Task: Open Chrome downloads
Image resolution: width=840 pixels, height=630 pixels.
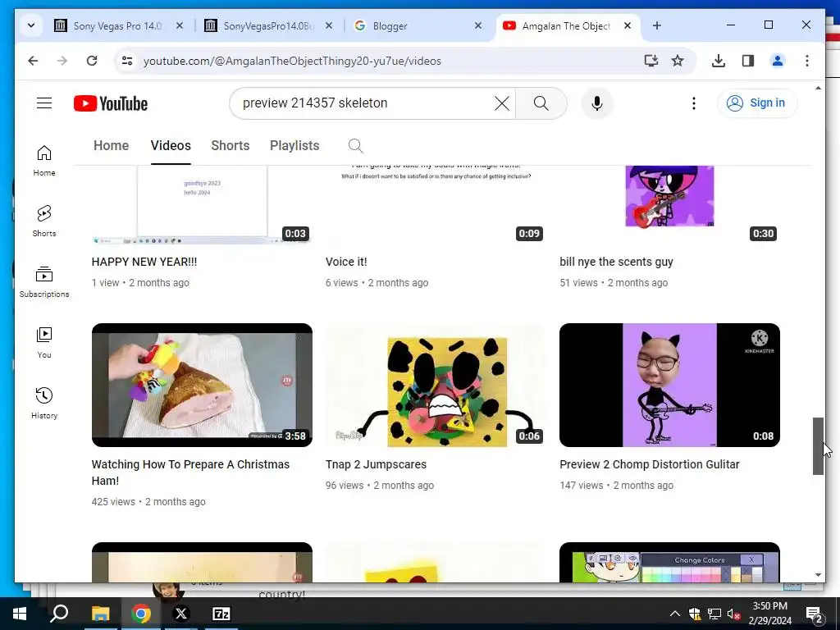Action: [x=719, y=61]
